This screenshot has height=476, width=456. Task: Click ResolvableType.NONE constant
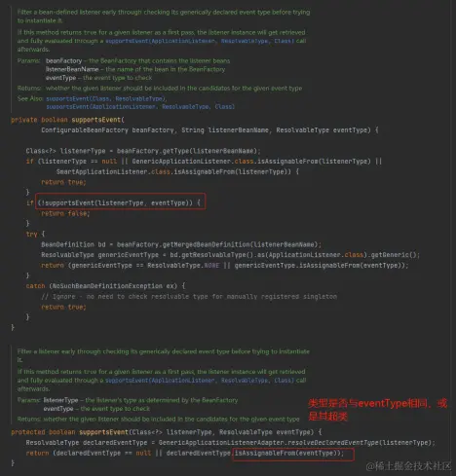(x=183, y=266)
